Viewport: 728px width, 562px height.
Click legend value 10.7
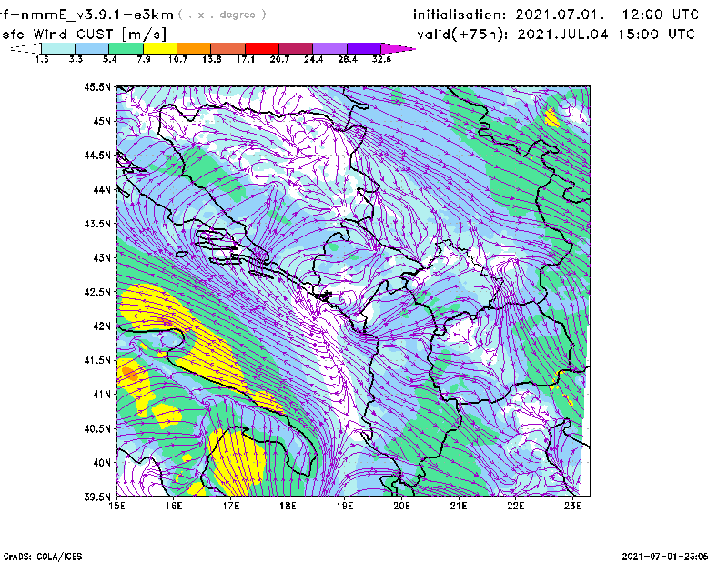click(177, 59)
